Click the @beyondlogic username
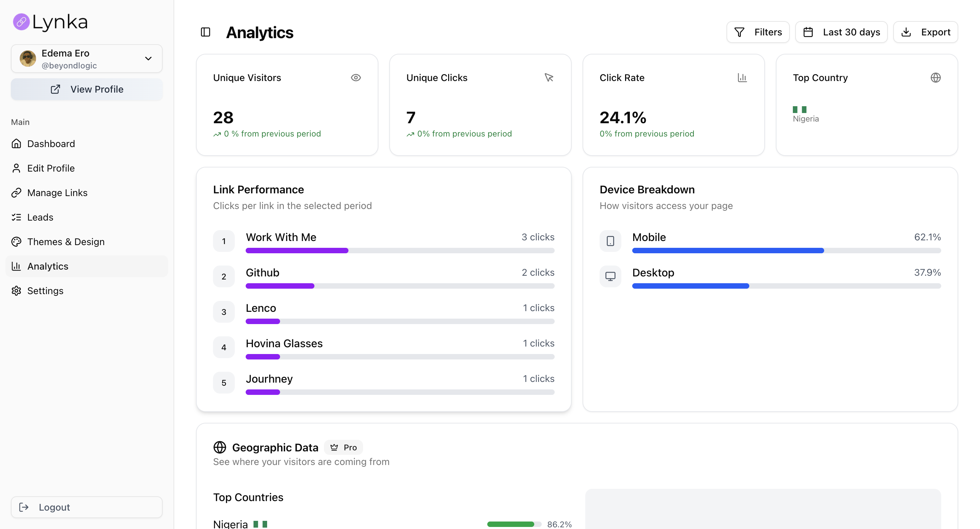This screenshot has height=529, width=980. click(69, 65)
